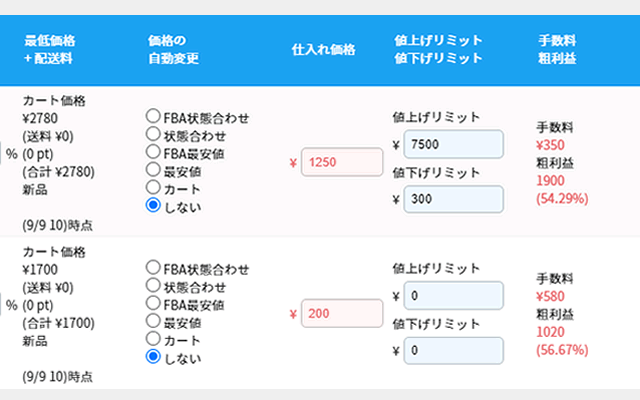Click 値上げリミット field in ¥1700 row
Screen dimensions: 640x400
(x=457, y=296)
